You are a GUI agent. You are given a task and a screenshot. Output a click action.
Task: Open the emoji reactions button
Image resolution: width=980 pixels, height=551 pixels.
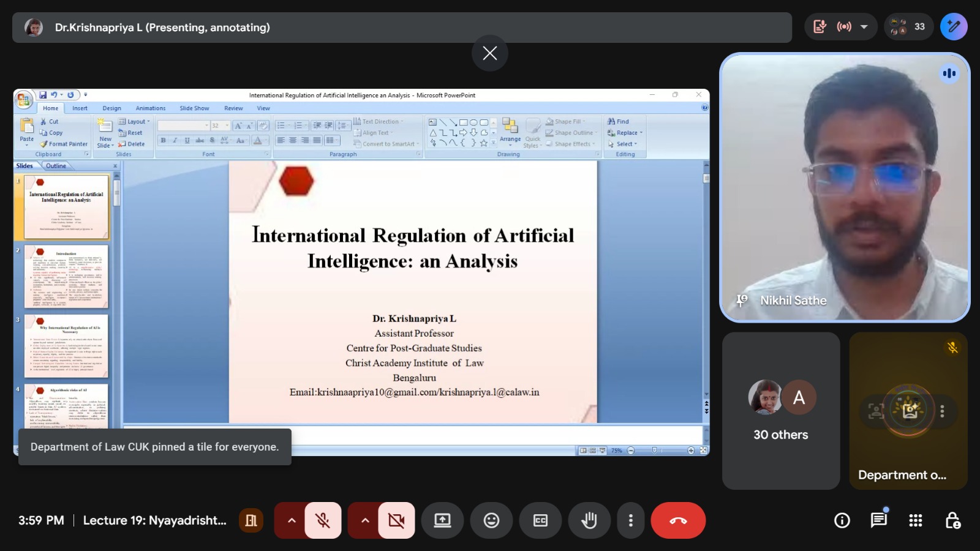(491, 520)
